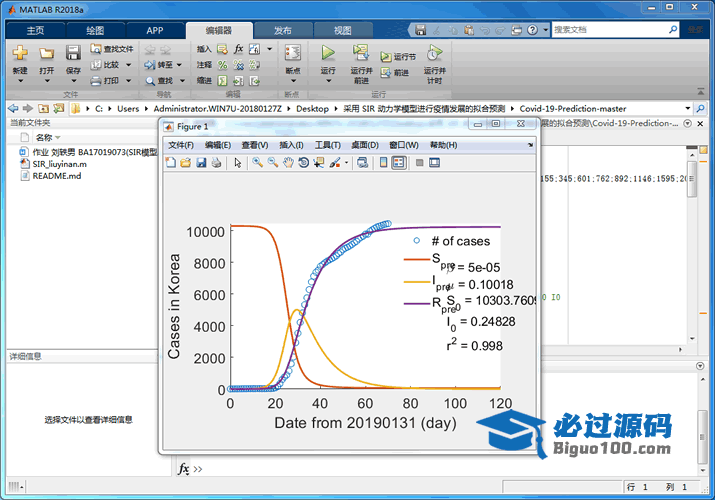Switch to the 发布 ribbon tab

[283, 31]
